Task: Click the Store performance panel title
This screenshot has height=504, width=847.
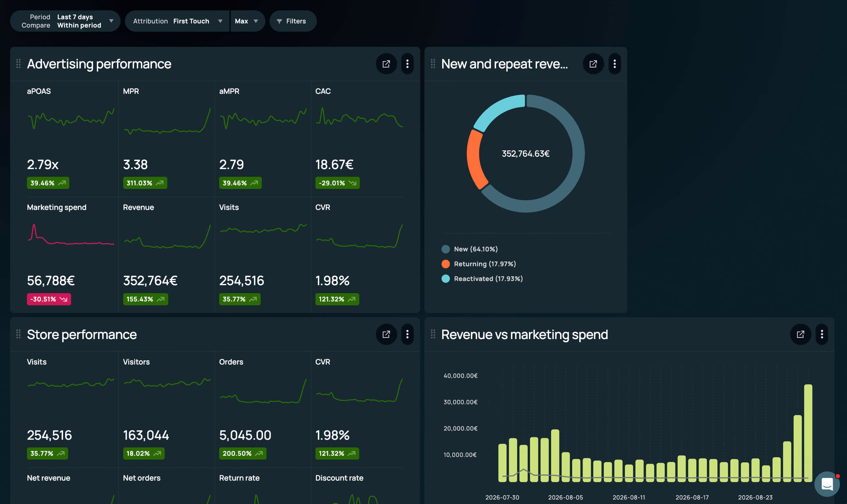Action: (82, 335)
